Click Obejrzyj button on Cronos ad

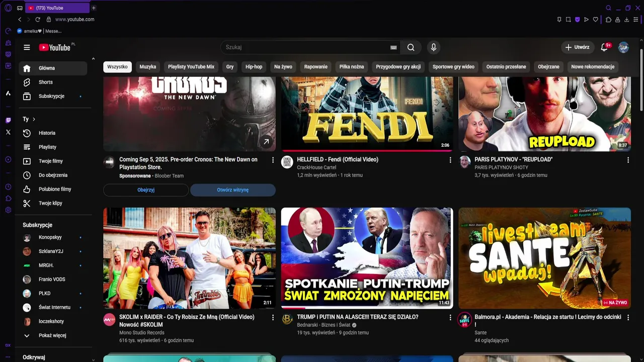pos(146,190)
